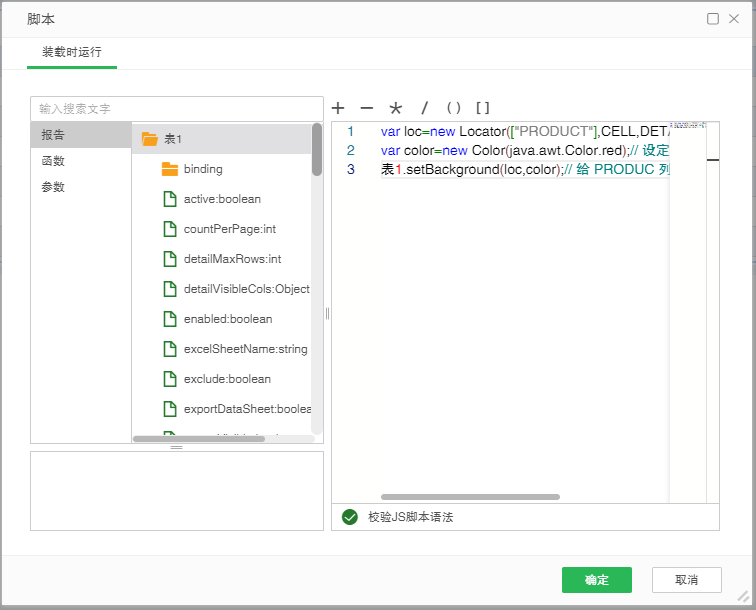Select the enabled:boolean property

pyautogui.click(x=227, y=319)
